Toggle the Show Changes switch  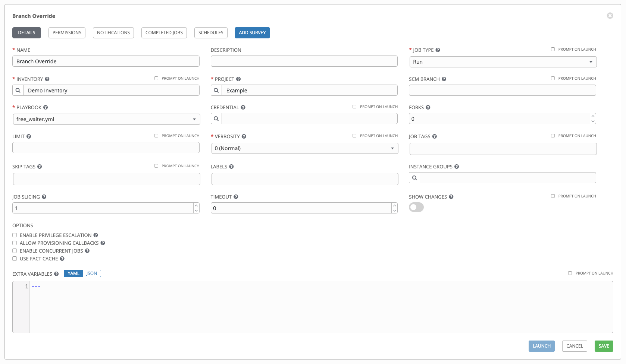pyautogui.click(x=416, y=207)
